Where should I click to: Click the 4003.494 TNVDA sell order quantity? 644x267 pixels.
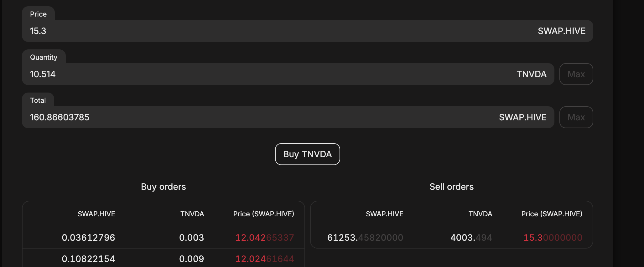(471, 238)
